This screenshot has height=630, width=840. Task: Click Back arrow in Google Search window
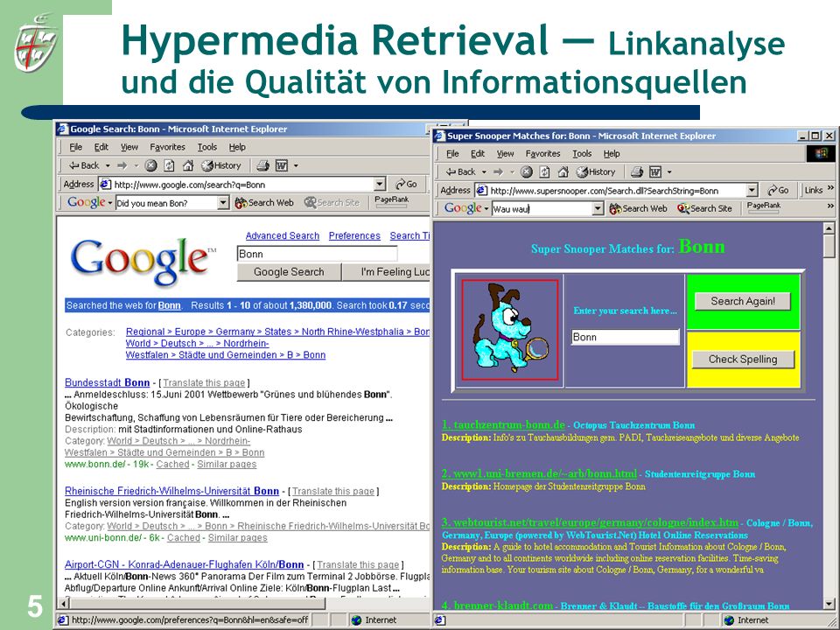(x=85, y=165)
